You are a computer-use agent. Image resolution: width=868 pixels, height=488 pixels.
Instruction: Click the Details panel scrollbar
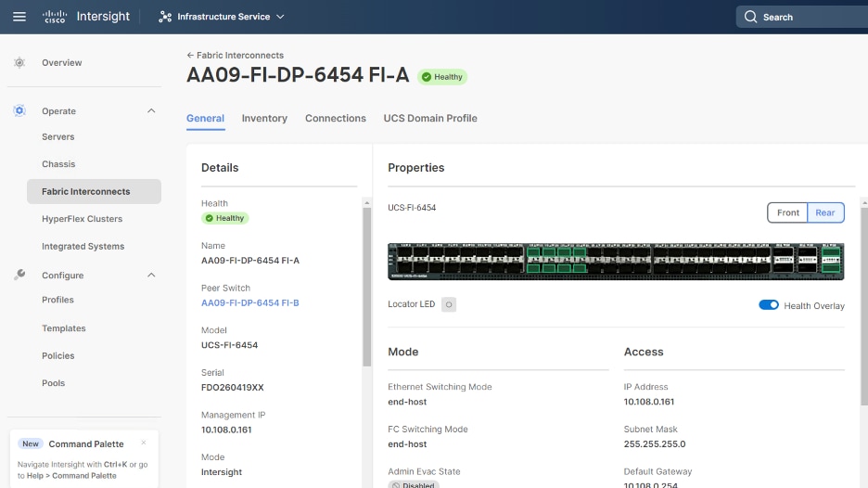tap(366, 287)
